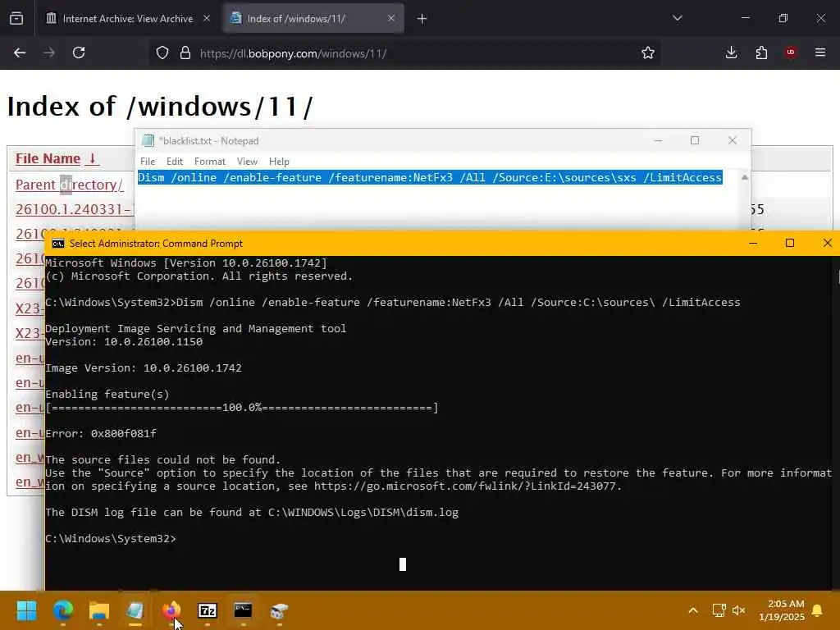
Task: Open Firefox downloads panel
Action: pos(731,52)
